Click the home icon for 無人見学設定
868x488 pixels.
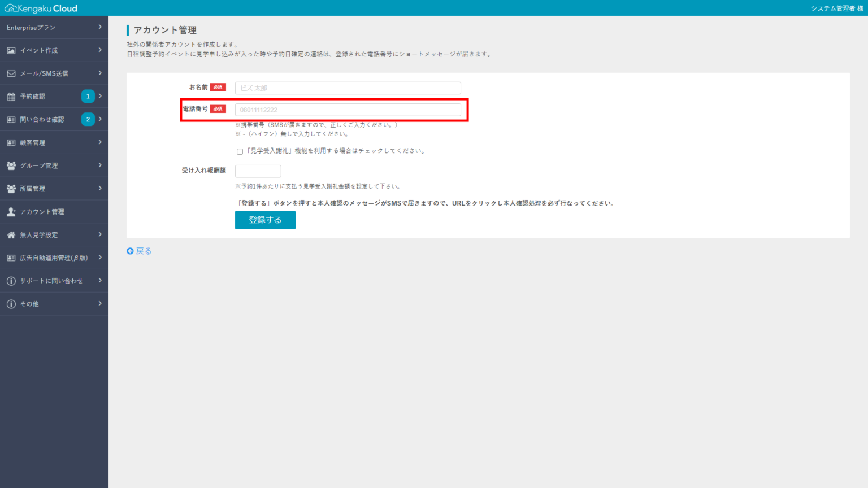tap(10, 234)
